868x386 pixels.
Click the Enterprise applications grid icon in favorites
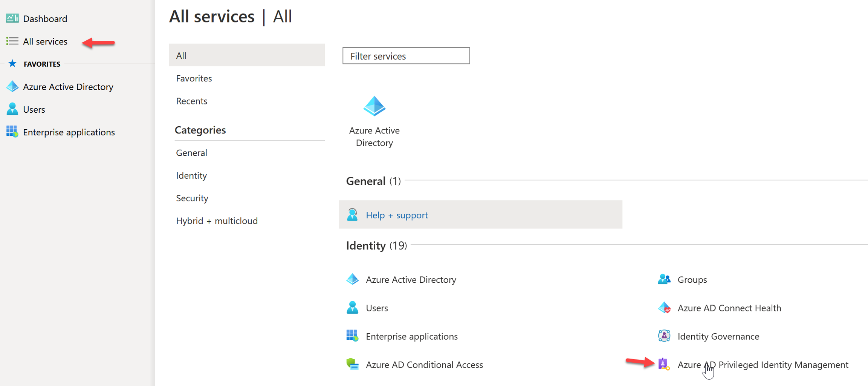point(12,132)
